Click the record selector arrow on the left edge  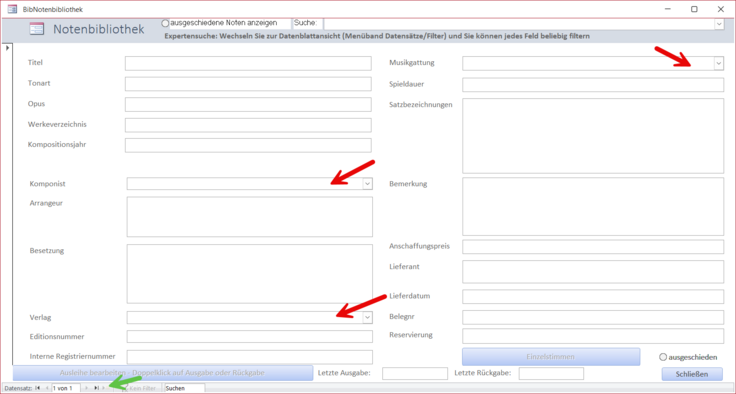[x=7, y=48]
